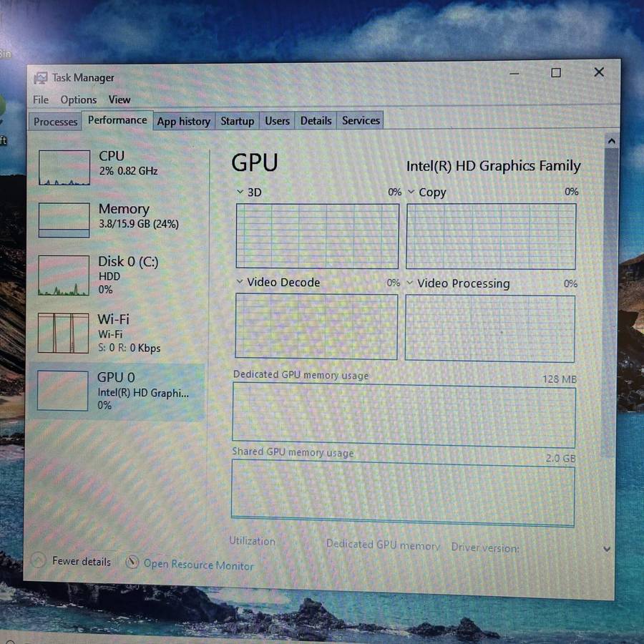Click the 'Utilization' stat label

pyautogui.click(x=252, y=541)
